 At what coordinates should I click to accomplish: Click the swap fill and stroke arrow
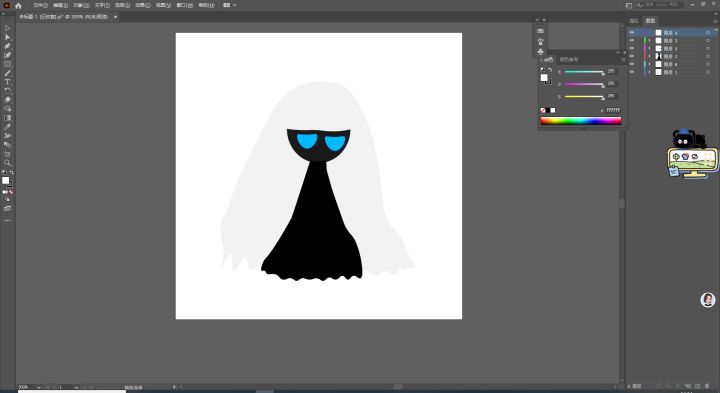12,173
